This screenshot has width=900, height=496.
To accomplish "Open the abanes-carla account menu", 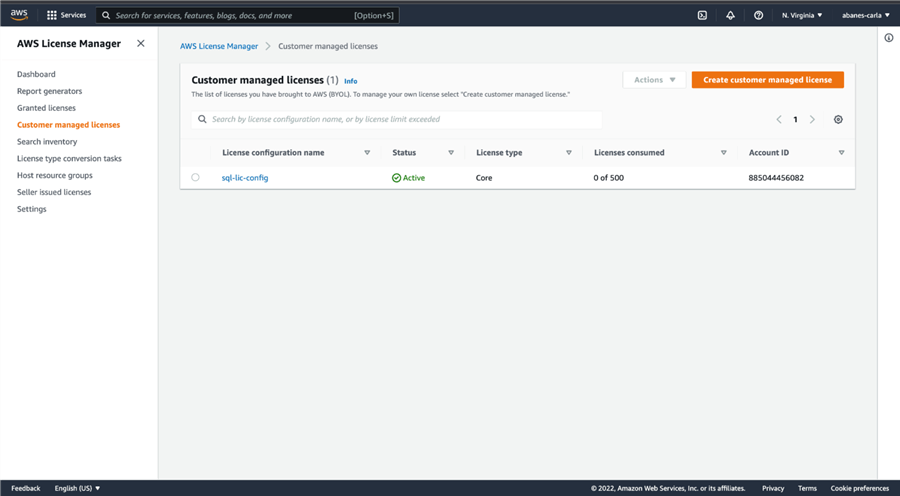I will pyautogui.click(x=866, y=16).
